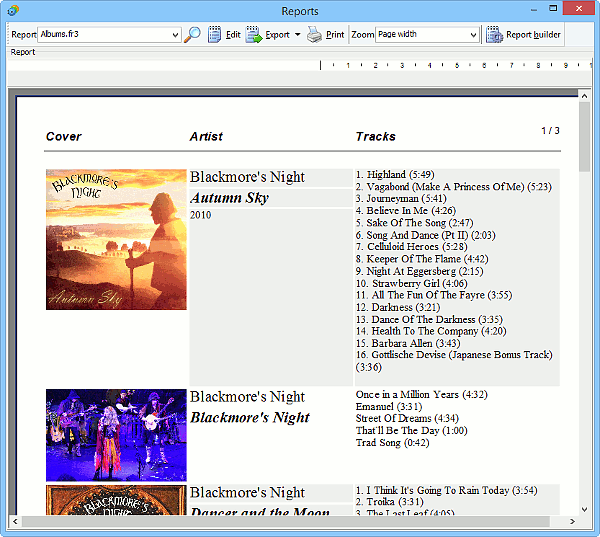Click track 10. Strawberry Girl

412,284
